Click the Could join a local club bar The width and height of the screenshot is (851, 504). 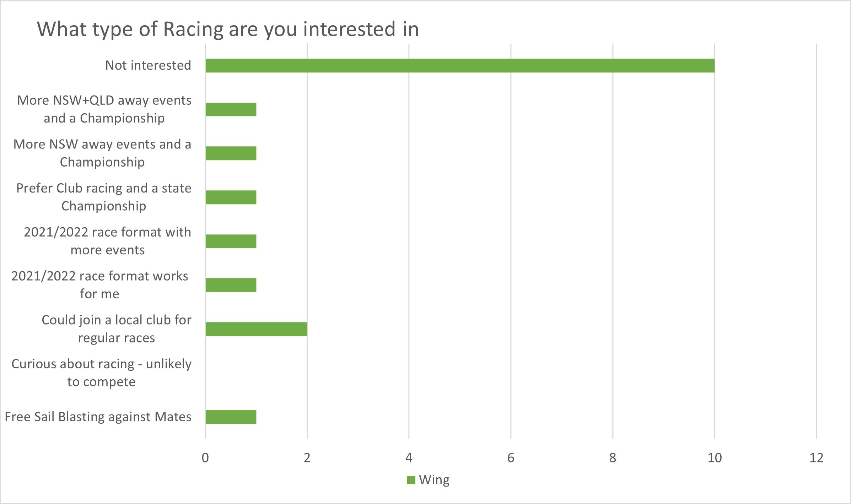[256, 329]
